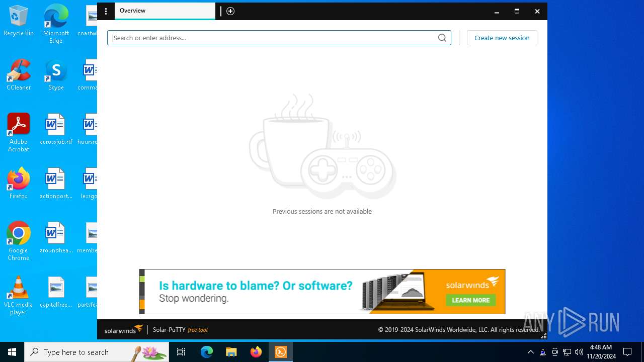644x362 pixels.
Task: Open Task View from the taskbar
Action: click(x=181, y=352)
